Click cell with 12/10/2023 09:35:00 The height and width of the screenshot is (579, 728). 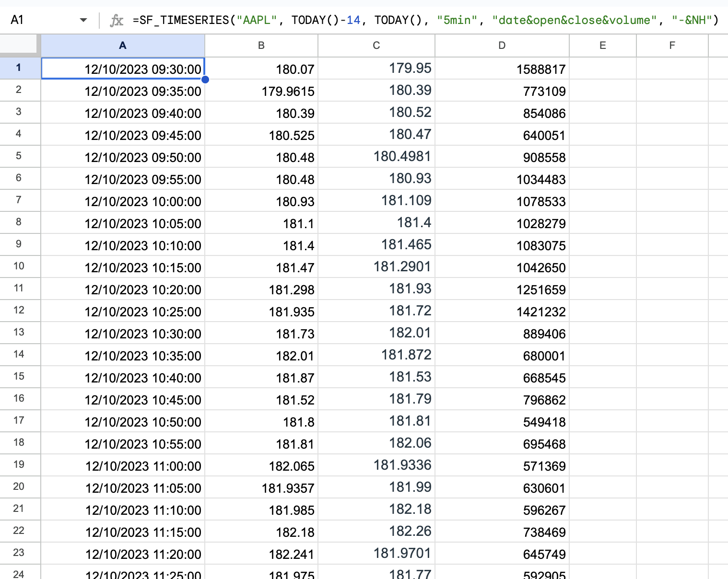pyautogui.click(x=123, y=91)
